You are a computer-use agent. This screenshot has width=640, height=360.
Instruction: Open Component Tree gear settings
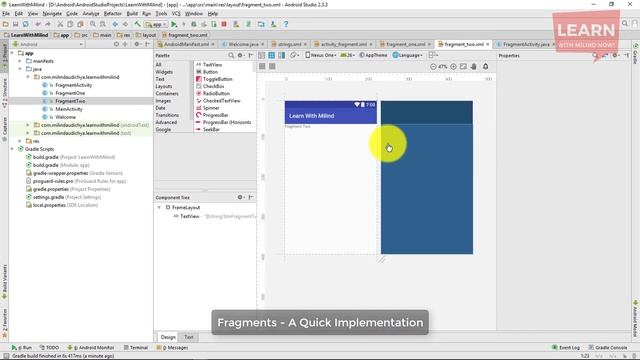[240, 197]
